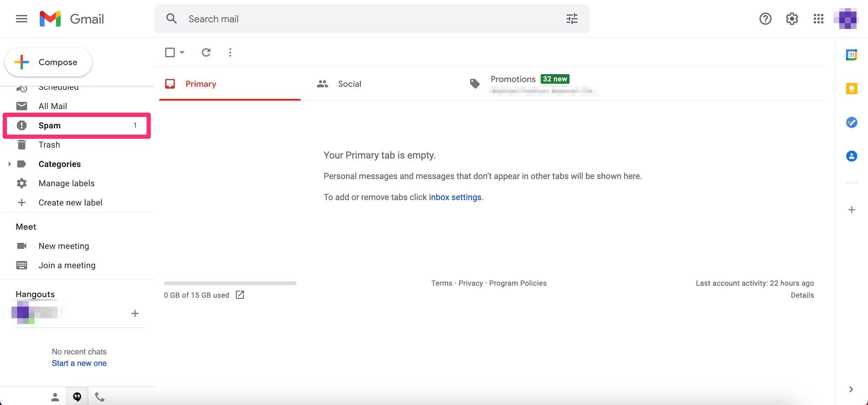Click the Spam folder icon
The height and width of the screenshot is (405, 868).
[21, 125]
